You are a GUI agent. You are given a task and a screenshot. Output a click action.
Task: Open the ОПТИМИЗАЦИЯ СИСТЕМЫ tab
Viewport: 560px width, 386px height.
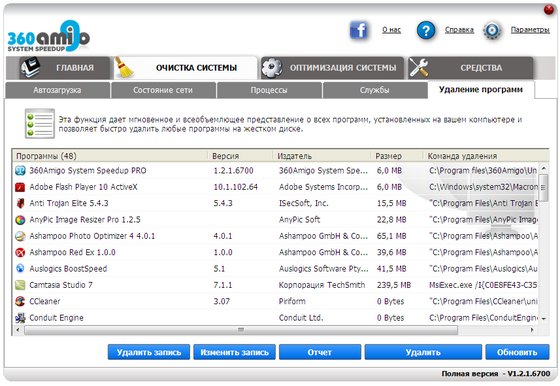click(332, 67)
